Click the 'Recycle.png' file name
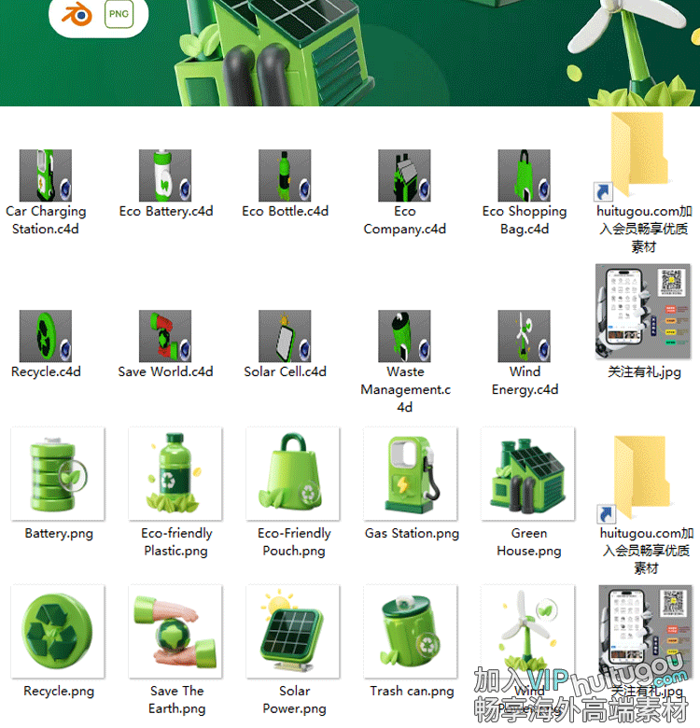Screen dimensions: 700x728 click(59, 692)
